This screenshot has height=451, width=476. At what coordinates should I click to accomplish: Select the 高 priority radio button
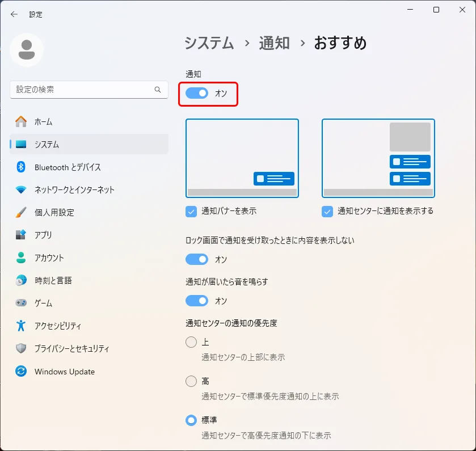coord(191,381)
